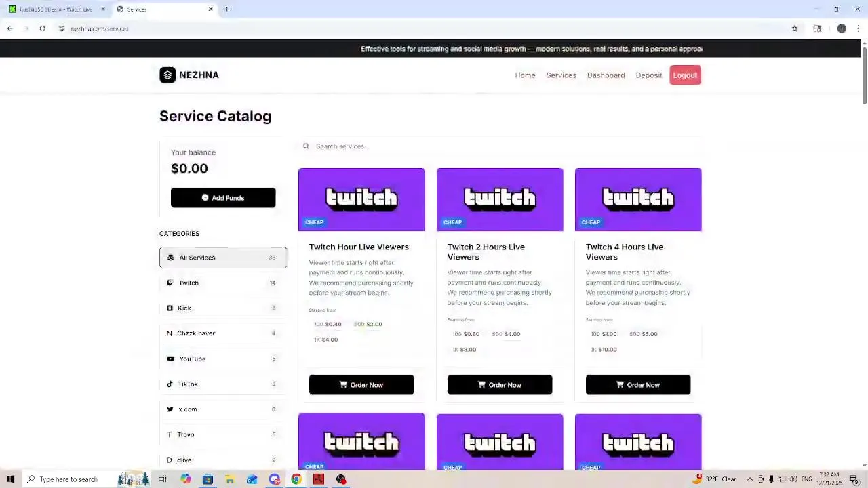The image size is (868, 488).
Task: Click the clock in system tray
Action: click(x=829, y=479)
